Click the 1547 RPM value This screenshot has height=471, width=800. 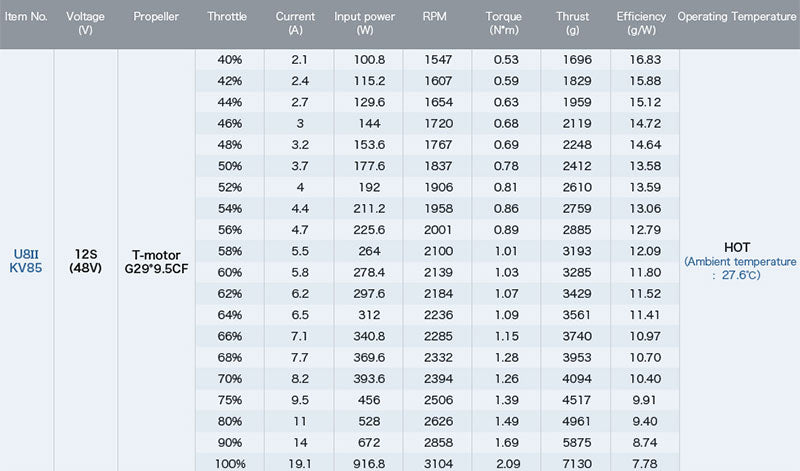click(x=438, y=60)
